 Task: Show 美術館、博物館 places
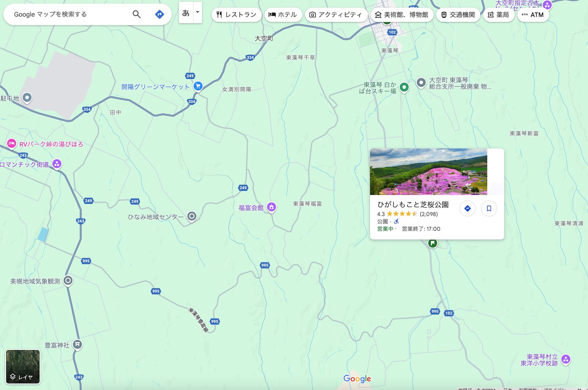[x=402, y=15]
